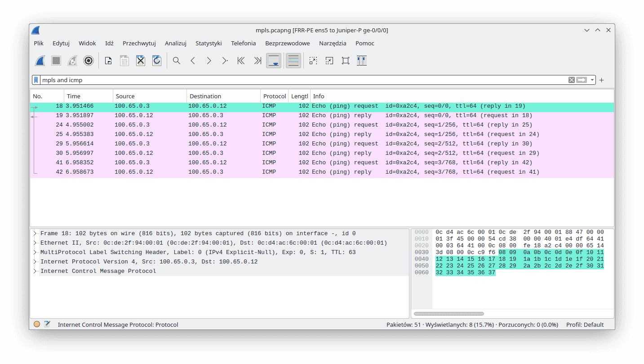
Task: Open capture options with the gear icon
Action: click(88, 61)
